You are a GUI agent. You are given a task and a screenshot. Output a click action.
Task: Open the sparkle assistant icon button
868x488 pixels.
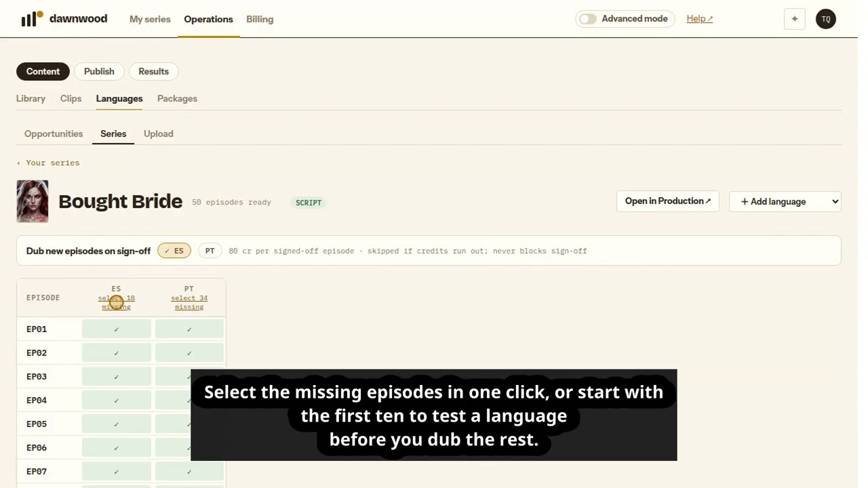[x=795, y=19]
